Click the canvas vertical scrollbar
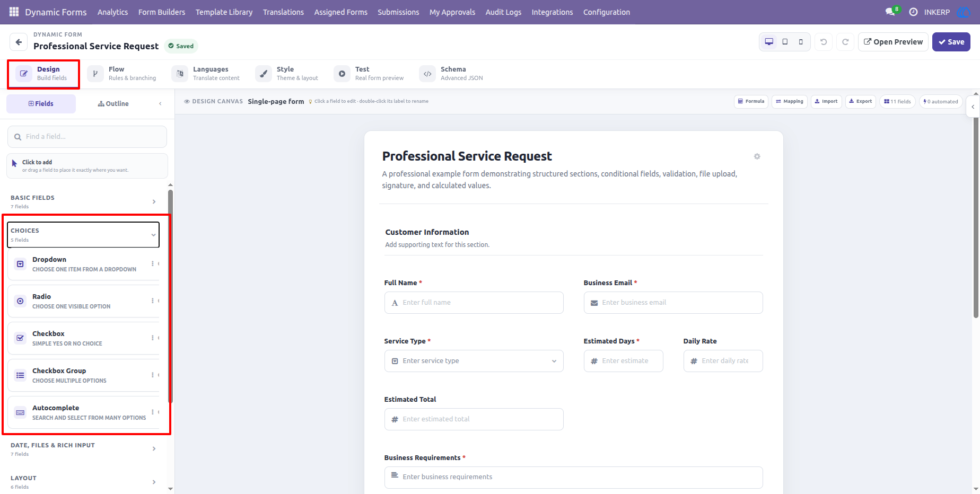Image resolution: width=980 pixels, height=494 pixels. [976, 217]
